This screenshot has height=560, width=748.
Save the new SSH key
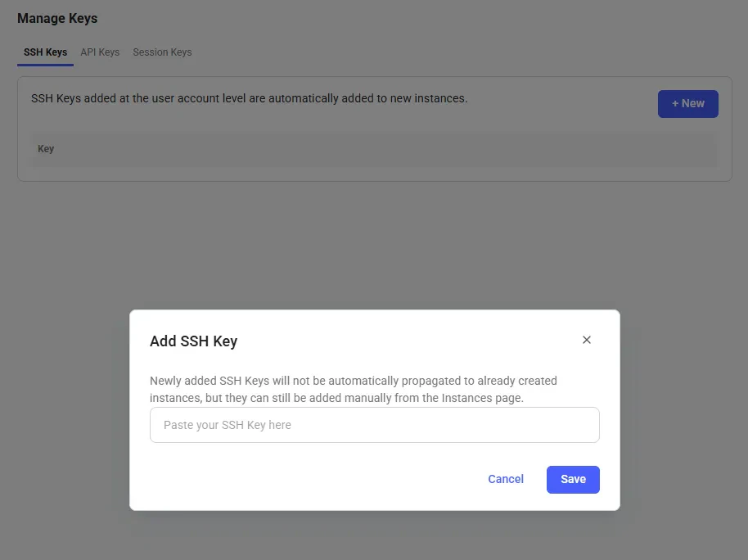click(573, 479)
